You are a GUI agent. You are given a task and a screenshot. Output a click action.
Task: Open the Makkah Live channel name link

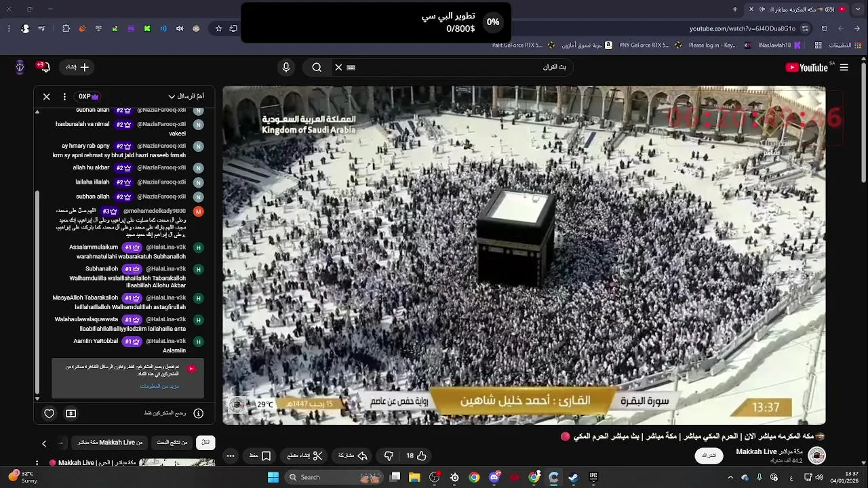tap(770, 451)
